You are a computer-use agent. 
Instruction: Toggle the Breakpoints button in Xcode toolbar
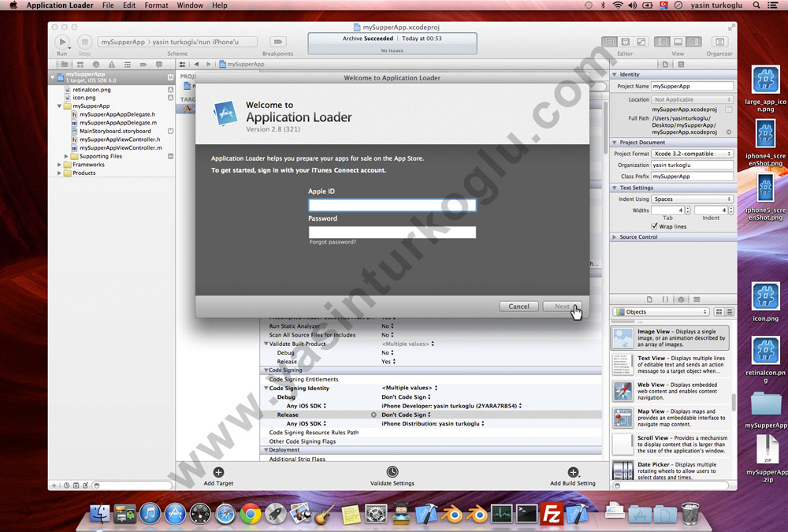click(277, 42)
